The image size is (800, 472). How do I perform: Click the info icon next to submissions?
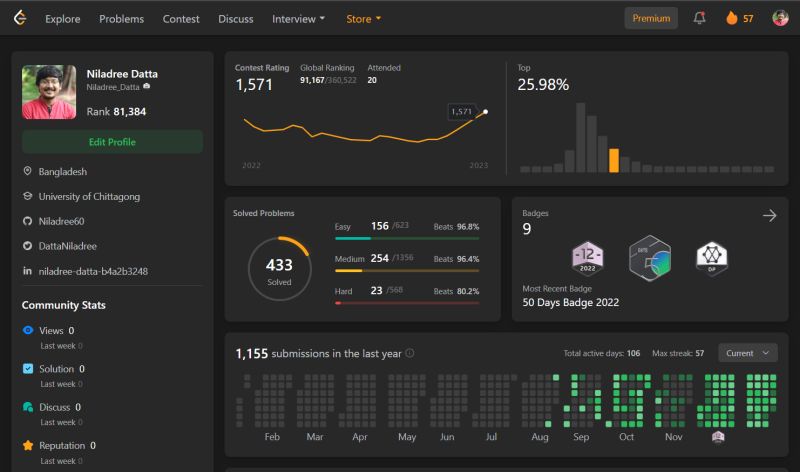coord(409,353)
